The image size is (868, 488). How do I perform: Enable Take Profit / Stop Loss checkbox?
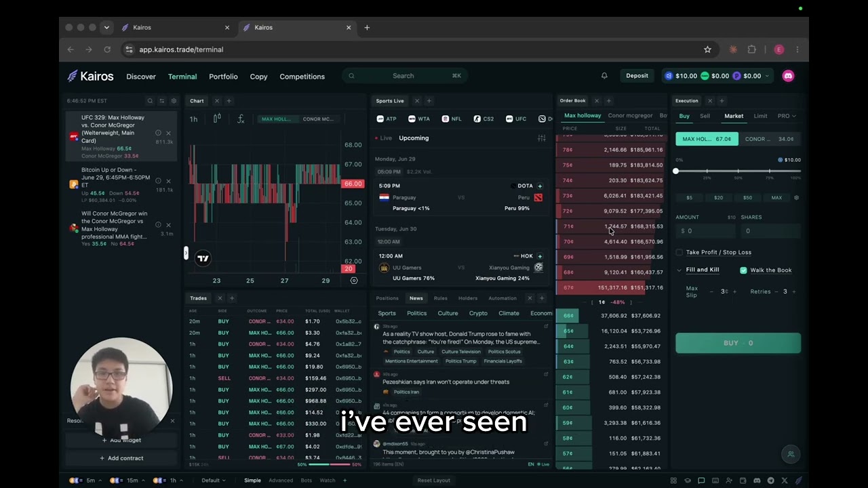pyautogui.click(x=679, y=252)
